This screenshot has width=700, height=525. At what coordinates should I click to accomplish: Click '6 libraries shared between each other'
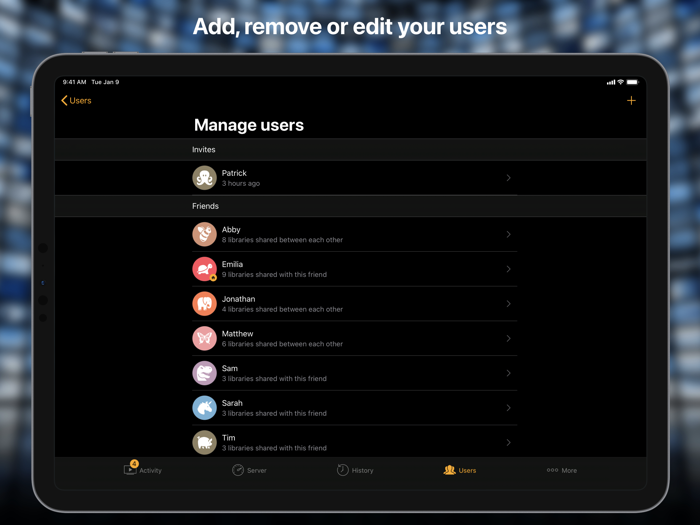click(x=282, y=344)
